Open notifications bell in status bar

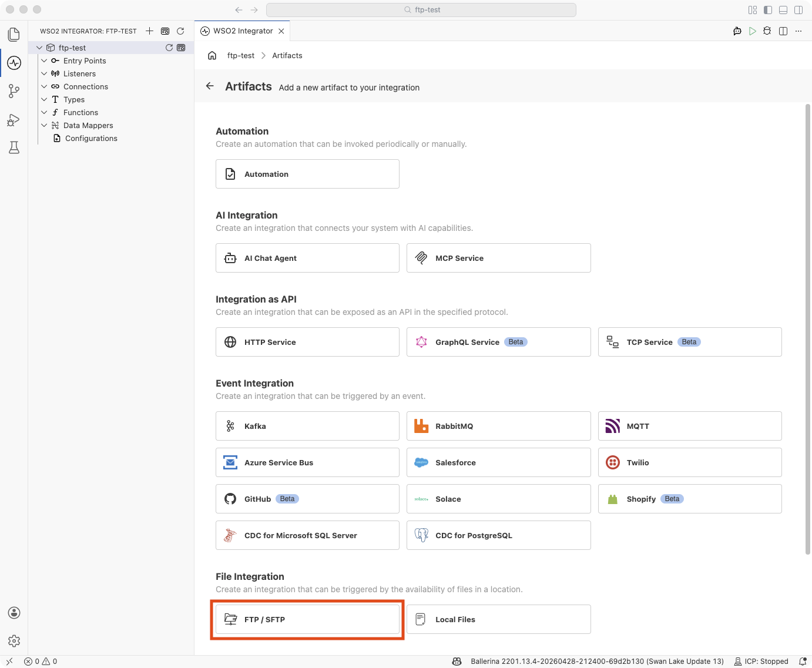click(803, 662)
